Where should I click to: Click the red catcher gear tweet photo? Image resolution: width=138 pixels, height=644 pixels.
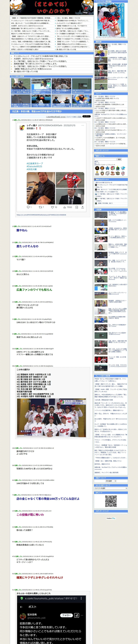click(70, 180)
